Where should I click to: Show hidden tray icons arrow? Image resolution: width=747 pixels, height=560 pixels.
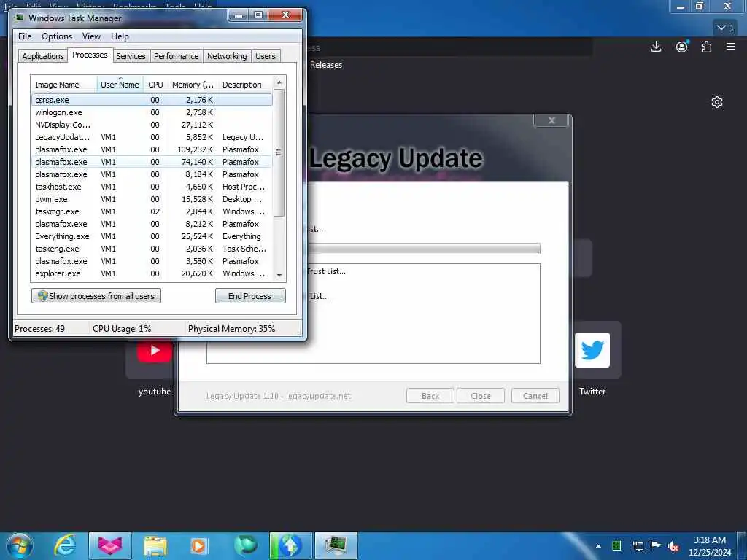[x=598, y=546]
